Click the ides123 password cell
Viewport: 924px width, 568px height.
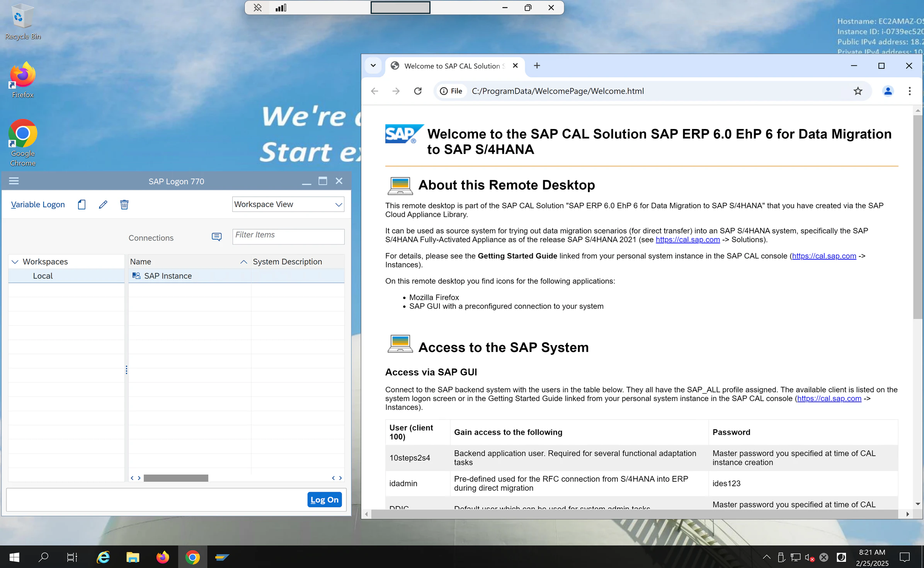803,483
